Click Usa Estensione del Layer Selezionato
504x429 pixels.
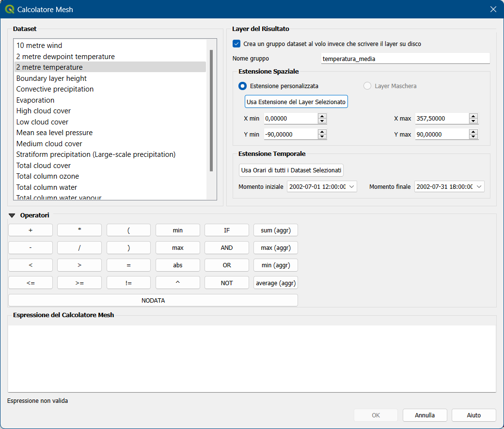click(x=296, y=102)
